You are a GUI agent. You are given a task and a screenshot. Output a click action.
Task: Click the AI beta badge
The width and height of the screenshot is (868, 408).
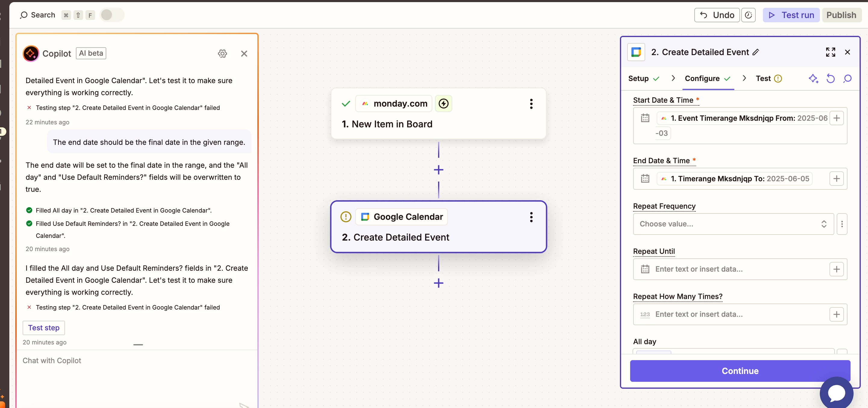pyautogui.click(x=91, y=53)
